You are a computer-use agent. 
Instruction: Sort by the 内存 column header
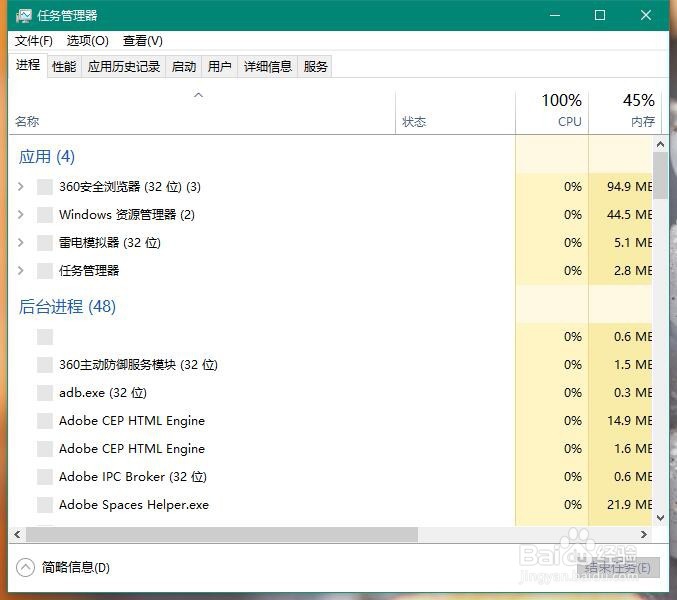coord(624,112)
